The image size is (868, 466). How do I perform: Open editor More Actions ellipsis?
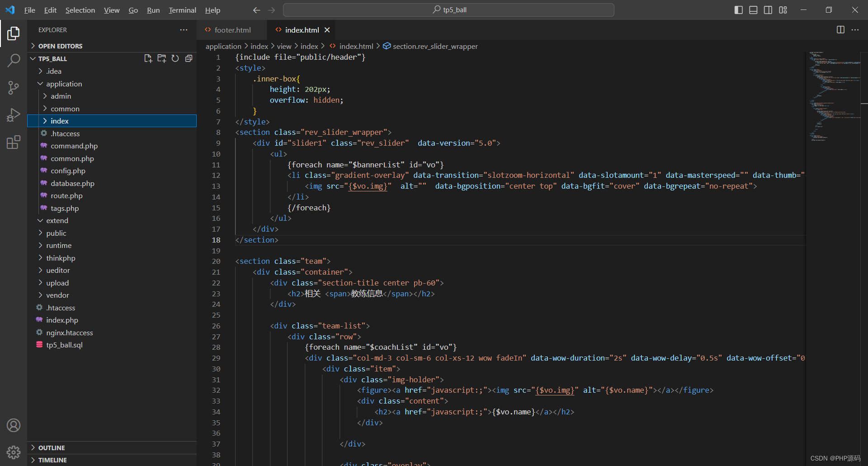855,30
